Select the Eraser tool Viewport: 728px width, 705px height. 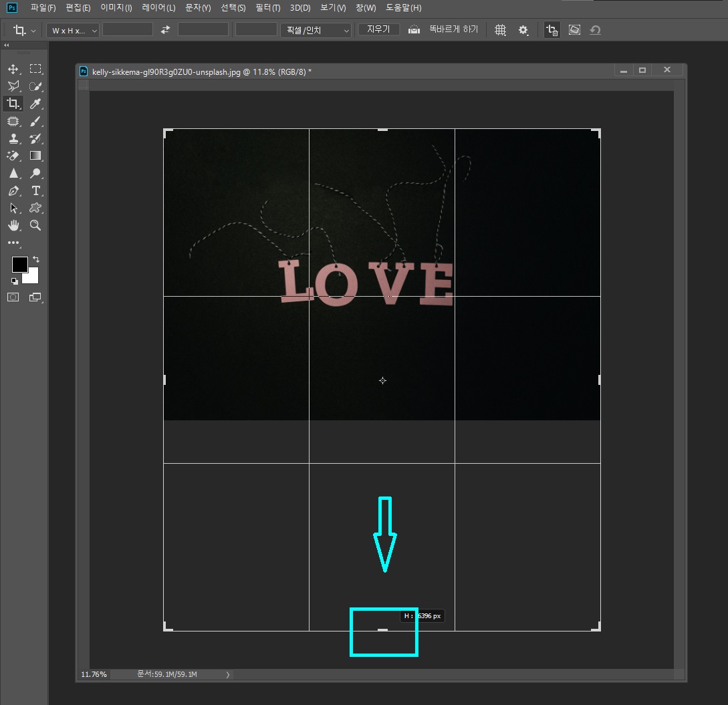tap(13, 156)
